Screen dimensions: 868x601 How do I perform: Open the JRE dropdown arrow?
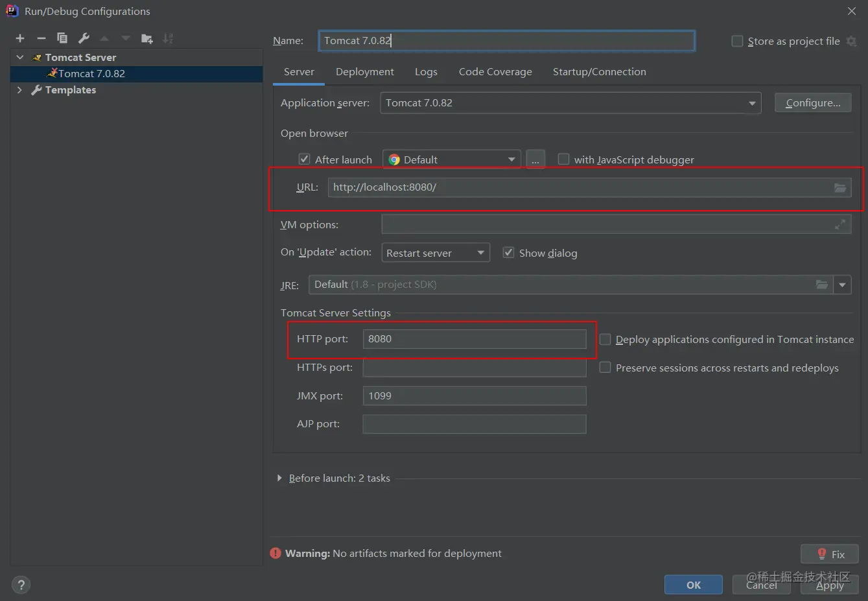point(843,285)
